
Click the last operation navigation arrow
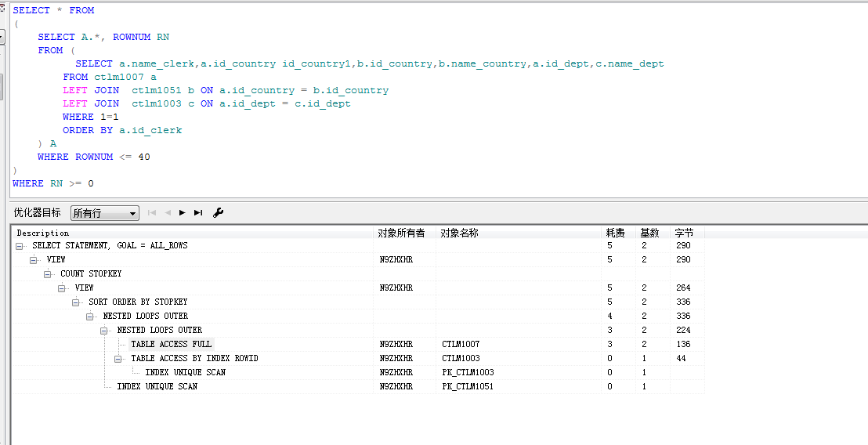(x=198, y=212)
